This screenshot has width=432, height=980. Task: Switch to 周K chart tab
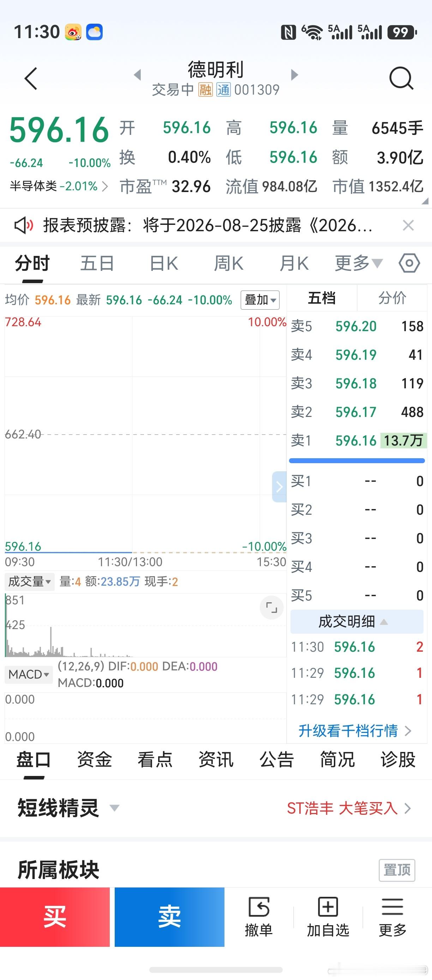click(229, 263)
